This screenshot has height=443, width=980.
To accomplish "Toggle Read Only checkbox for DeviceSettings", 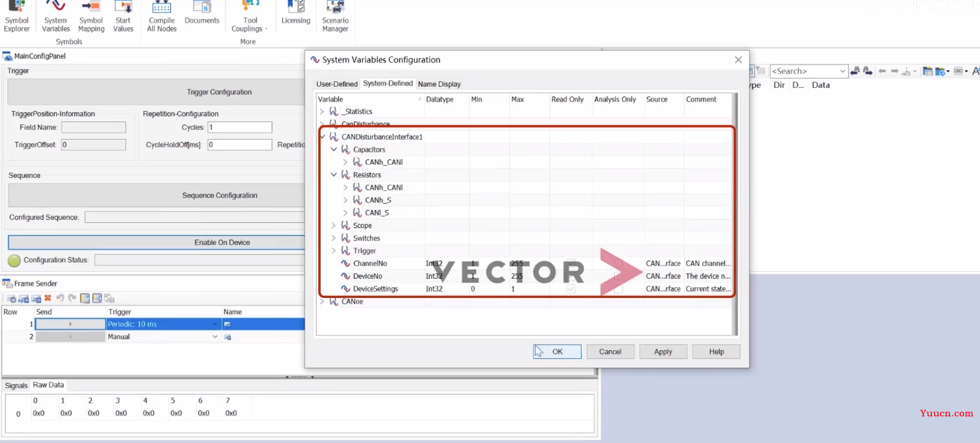I will point(571,289).
